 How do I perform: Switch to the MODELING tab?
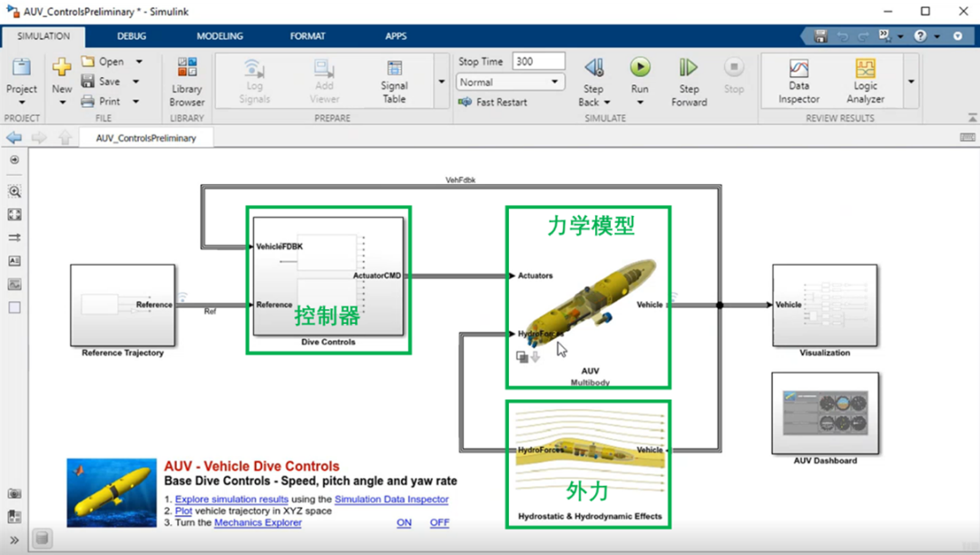point(220,36)
